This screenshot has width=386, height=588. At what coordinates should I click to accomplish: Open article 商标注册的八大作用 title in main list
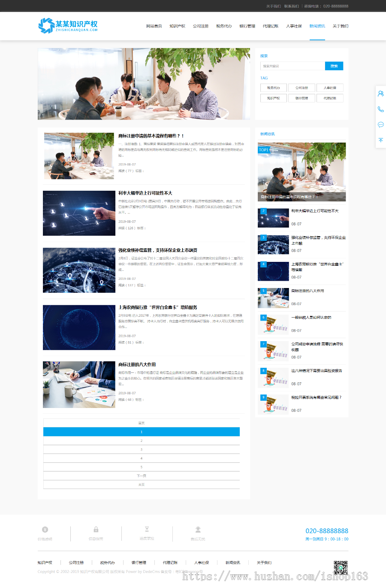point(137,365)
